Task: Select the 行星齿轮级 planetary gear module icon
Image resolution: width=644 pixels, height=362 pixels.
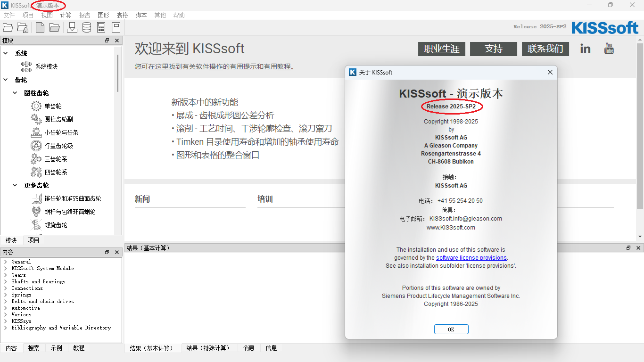Action: pos(36,146)
